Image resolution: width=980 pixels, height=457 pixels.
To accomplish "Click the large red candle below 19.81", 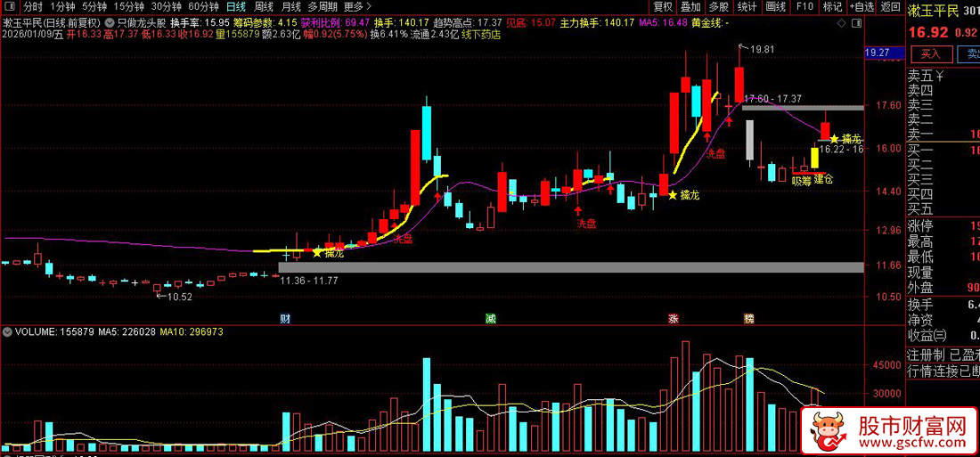I will tap(739, 85).
